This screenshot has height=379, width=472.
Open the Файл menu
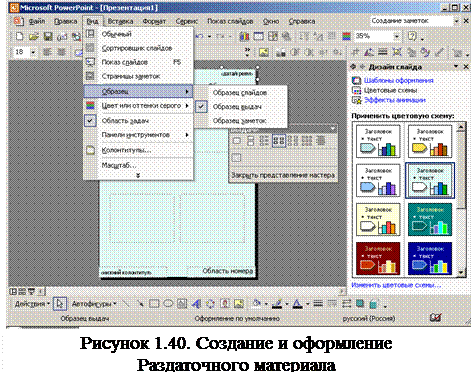(x=37, y=21)
